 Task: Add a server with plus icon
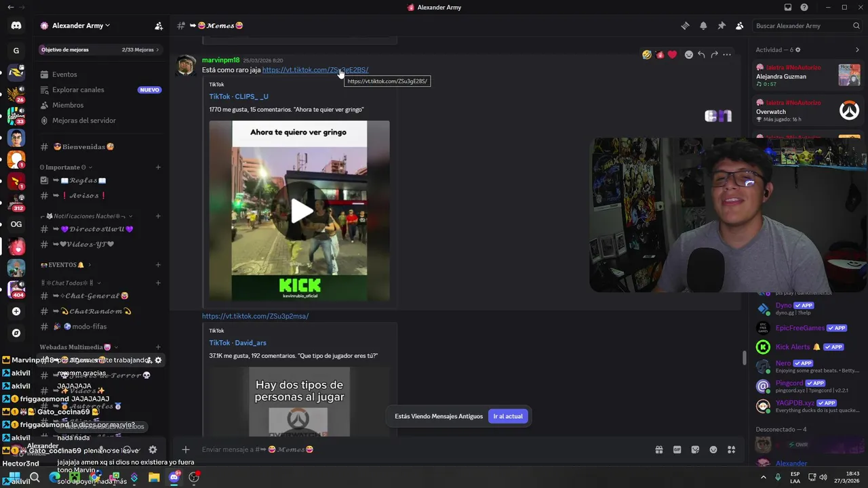[x=16, y=311]
